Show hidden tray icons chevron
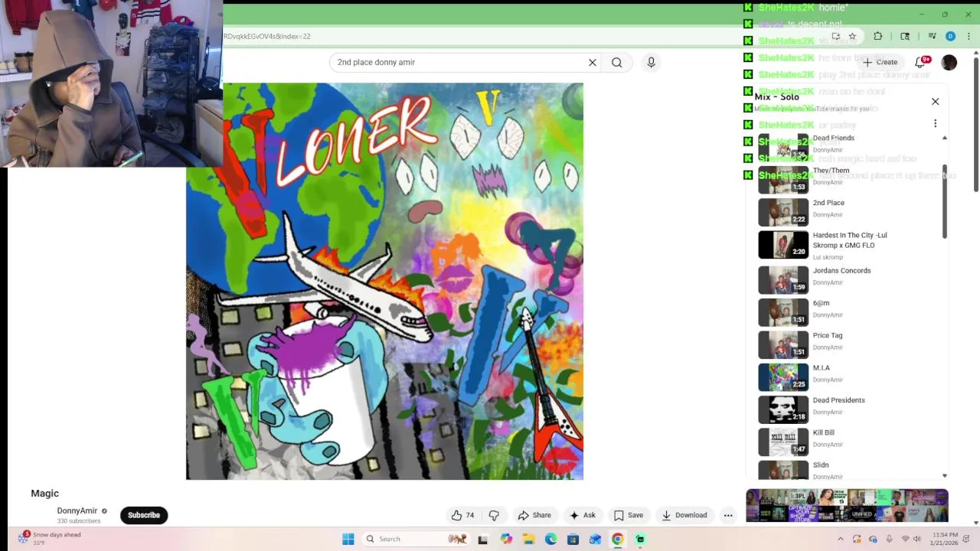980x551 pixels. pyautogui.click(x=840, y=539)
